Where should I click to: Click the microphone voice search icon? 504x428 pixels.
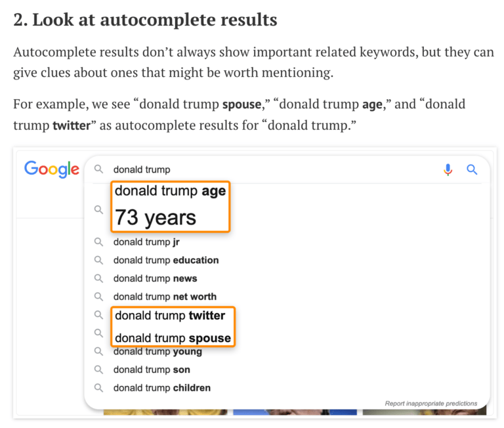pos(448,169)
